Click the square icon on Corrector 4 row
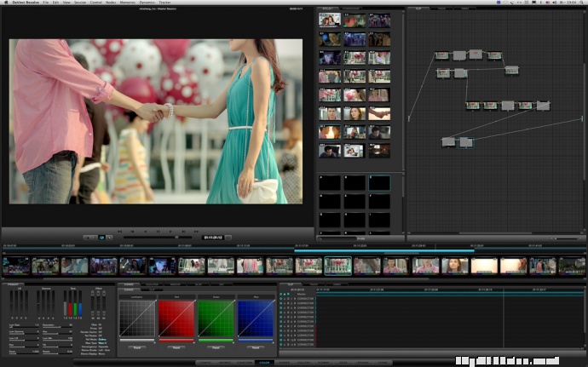 tap(288, 313)
